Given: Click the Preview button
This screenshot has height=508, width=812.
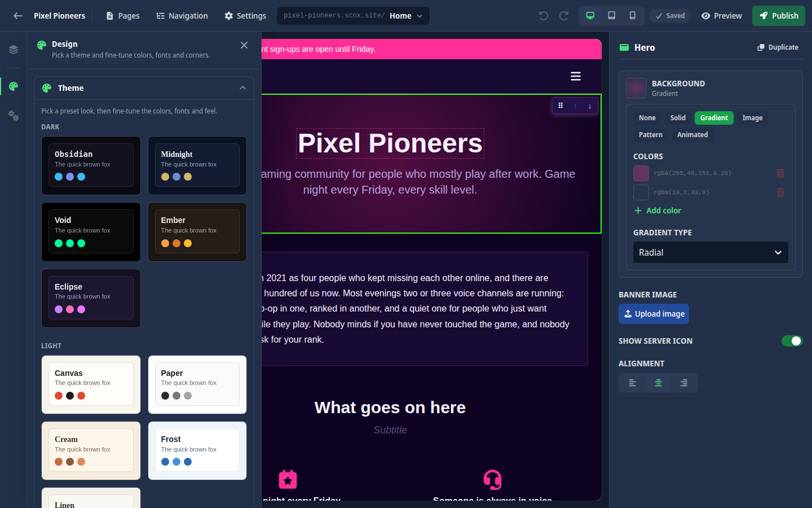Looking at the screenshot, I should point(721,16).
